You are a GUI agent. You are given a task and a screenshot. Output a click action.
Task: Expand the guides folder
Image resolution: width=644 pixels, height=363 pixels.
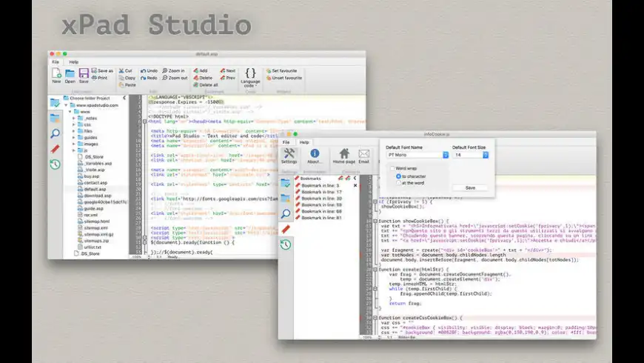click(x=74, y=138)
